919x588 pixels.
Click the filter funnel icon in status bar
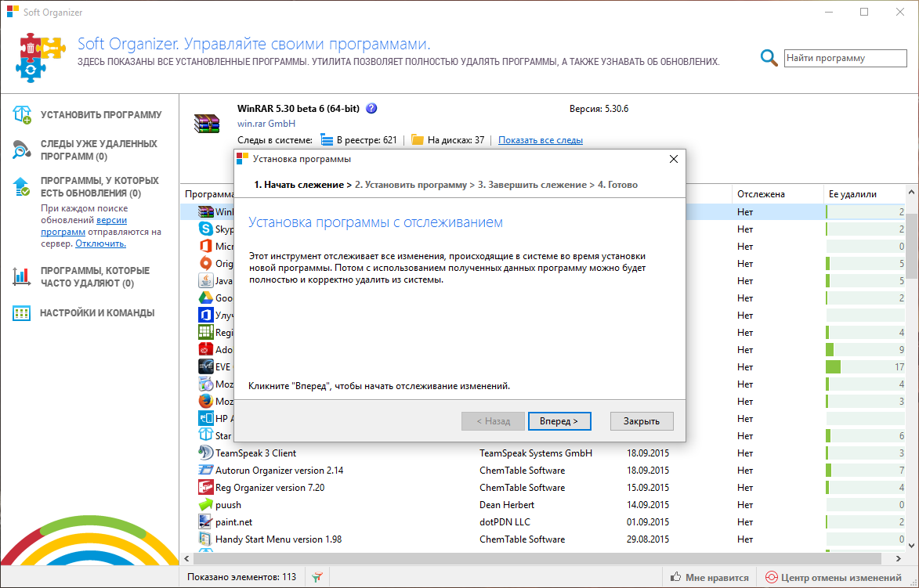317,578
